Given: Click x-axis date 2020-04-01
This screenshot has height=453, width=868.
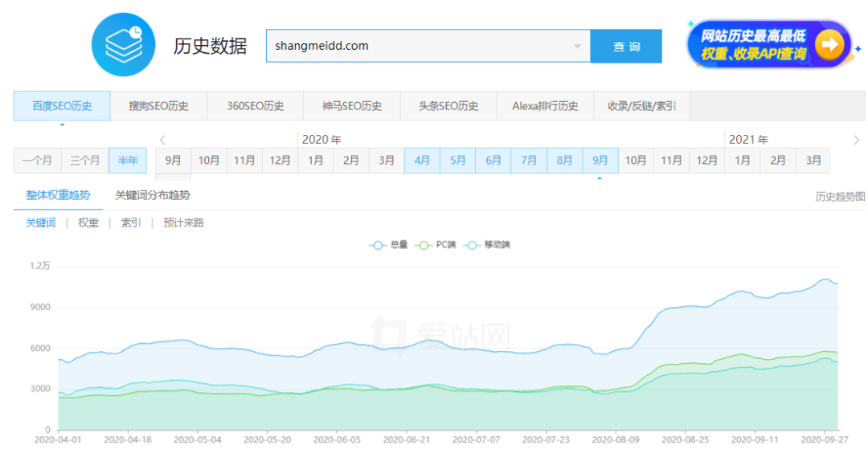Looking at the screenshot, I should [x=58, y=439].
